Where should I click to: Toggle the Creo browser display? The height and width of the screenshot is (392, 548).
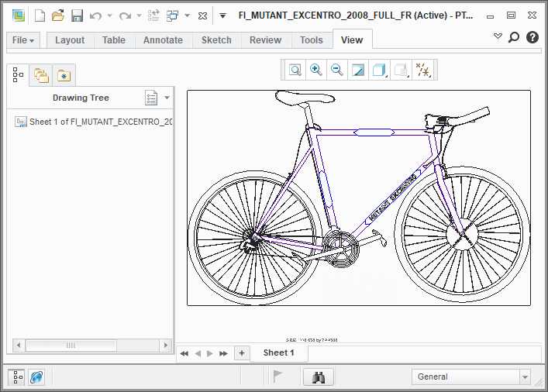coord(36,377)
